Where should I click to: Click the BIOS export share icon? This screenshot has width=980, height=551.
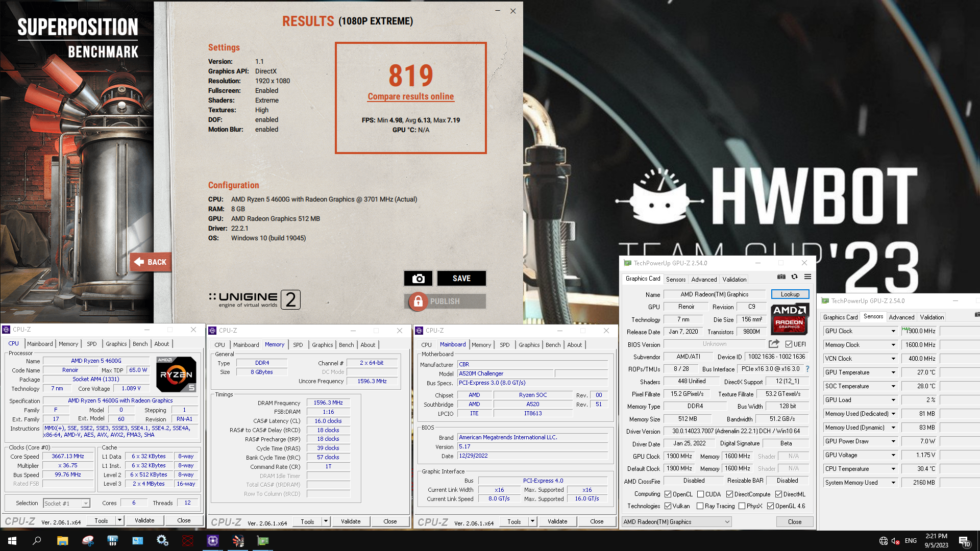[x=774, y=344]
